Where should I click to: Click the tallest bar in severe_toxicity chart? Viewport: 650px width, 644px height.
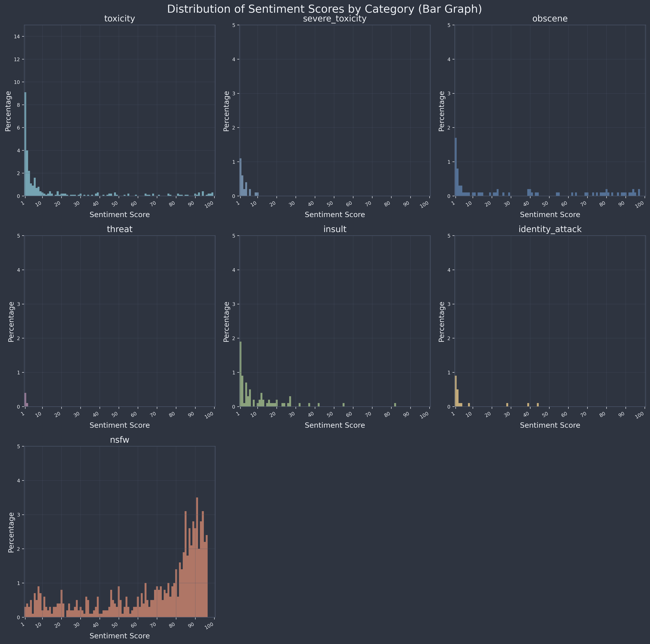(x=241, y=177)
